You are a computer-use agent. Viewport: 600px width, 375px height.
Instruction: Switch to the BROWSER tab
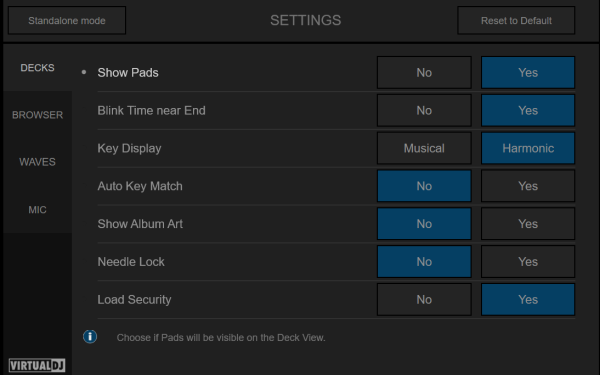38,115
